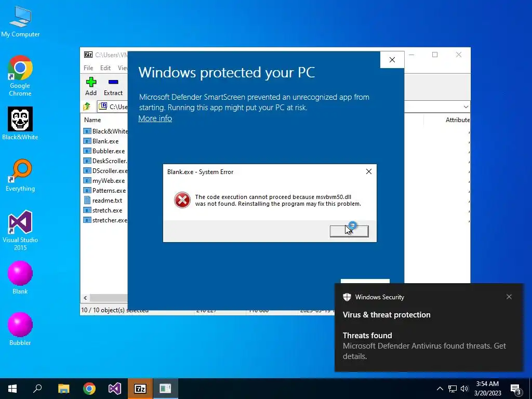Click the Attributes column header
Screen dimensions: 532x399
click(x=457, y=120)
